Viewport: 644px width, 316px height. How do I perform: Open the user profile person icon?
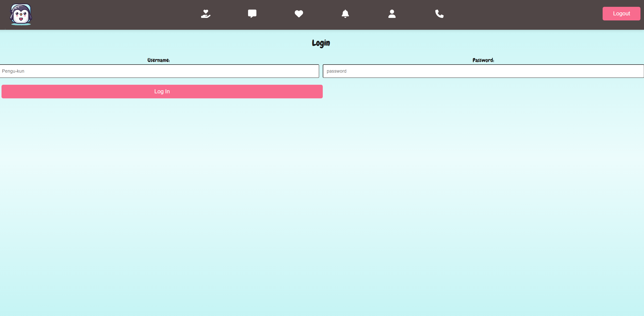392,14
